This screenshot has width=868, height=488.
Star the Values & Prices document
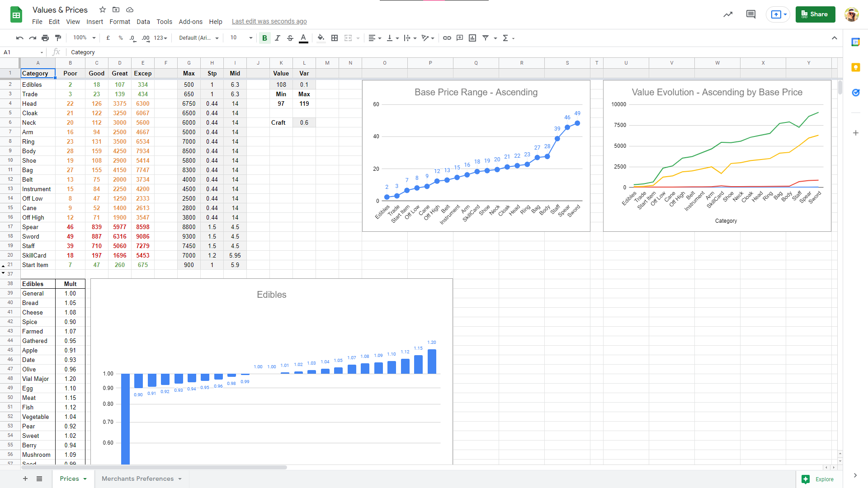pyautogui.click(x=103, y=9)
